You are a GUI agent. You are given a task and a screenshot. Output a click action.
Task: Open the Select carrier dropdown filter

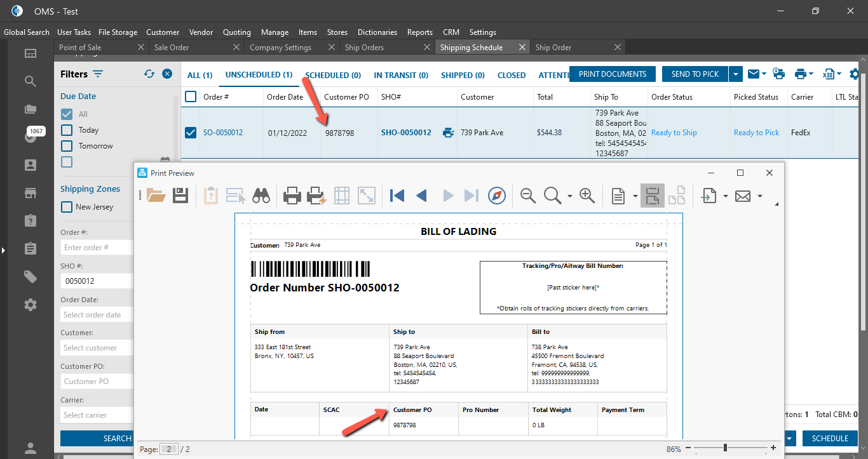click(97, 415)
